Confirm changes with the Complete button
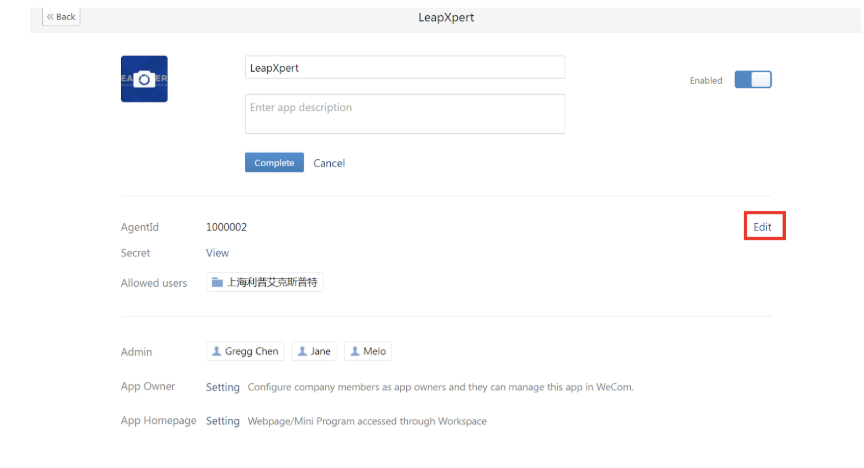This screenshot has width=864, height=468. coord(274,163)
